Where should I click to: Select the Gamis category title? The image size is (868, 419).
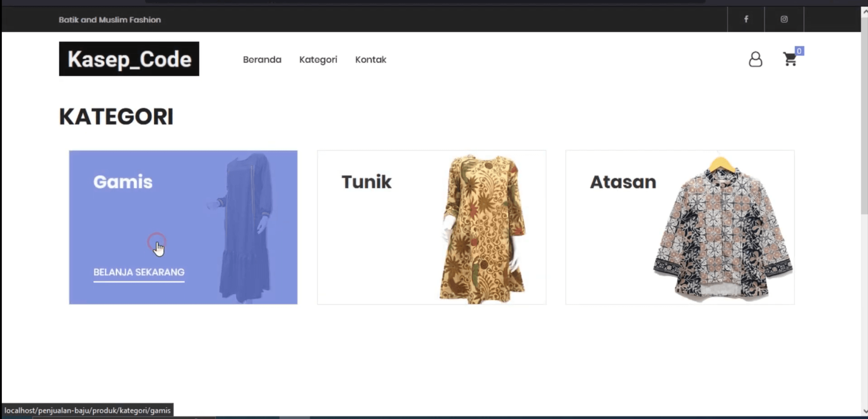click(x=123, y=182)
